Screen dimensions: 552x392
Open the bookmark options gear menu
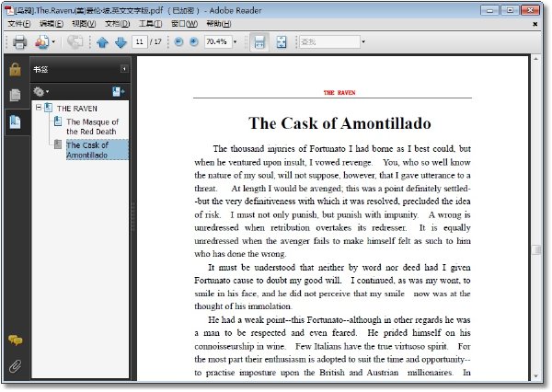click(40, 92)
